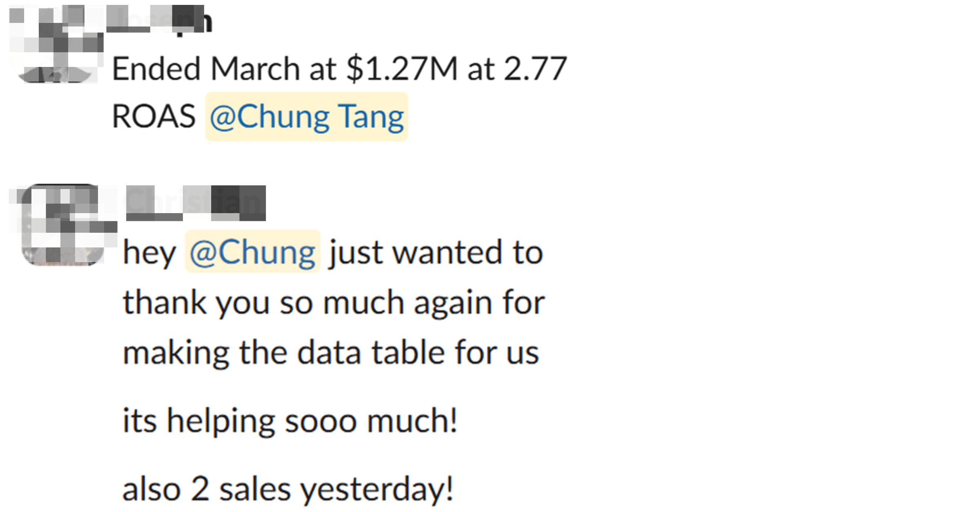Select the word 'ROAS'
980x512 pixels.
pyautogui.click(x=154, y=116)
